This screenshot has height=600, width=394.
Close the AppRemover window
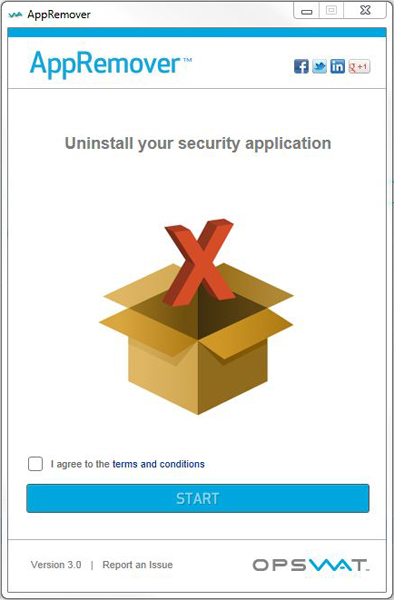365,10
